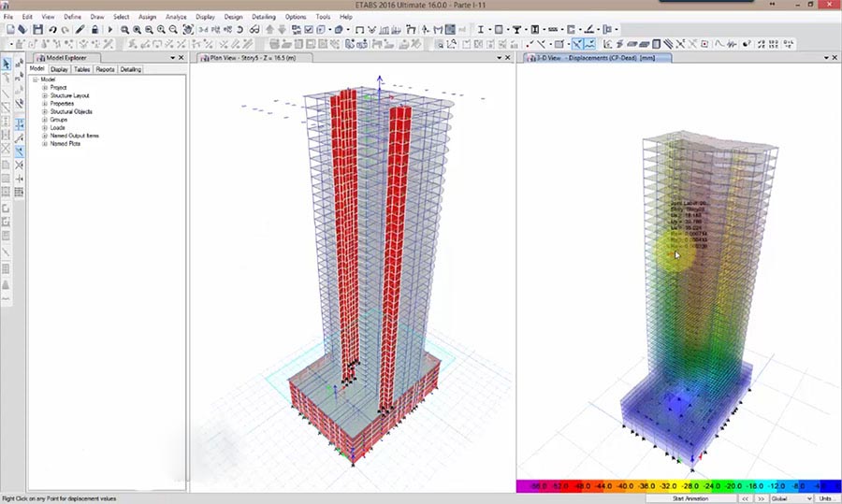
Task: Activate the Plan View Story5 tab
Action: (x=253, y=57)
